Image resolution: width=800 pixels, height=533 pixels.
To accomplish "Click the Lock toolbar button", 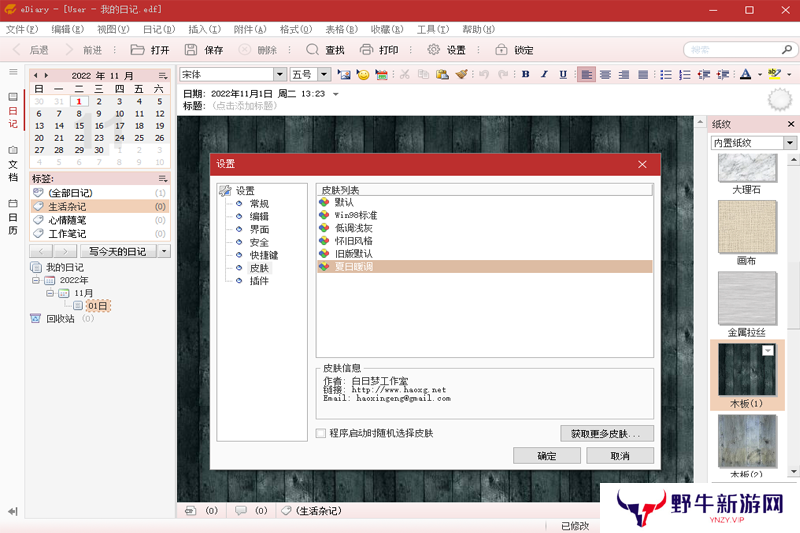I will (514, 50).
